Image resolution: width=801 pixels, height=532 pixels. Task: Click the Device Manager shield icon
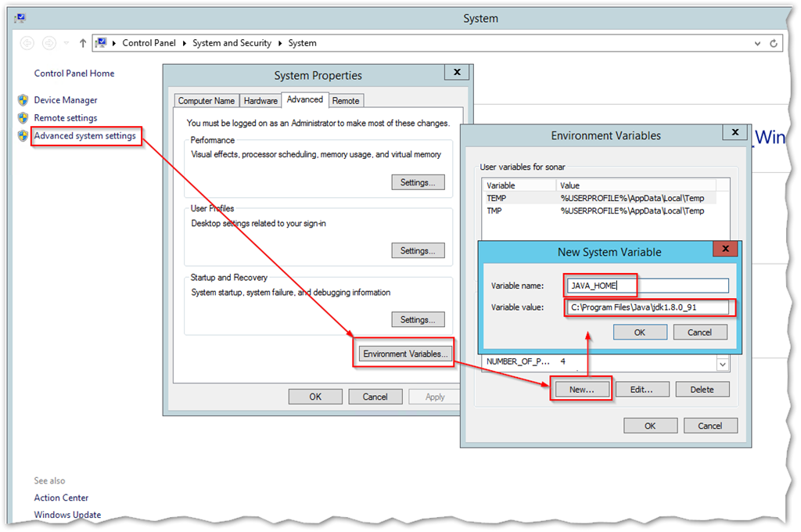(x=23, y=100)
